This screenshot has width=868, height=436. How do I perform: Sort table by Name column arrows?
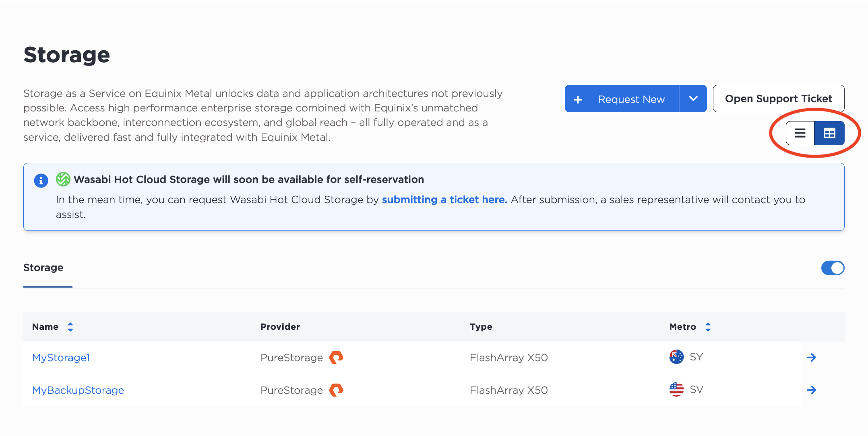pos(70,327)
